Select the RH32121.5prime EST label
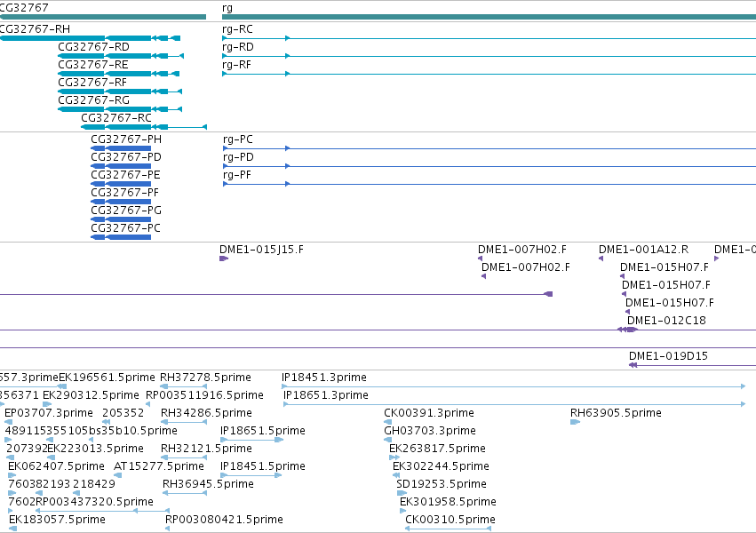This screenshot has height=533, width=756. click(206, 449)
